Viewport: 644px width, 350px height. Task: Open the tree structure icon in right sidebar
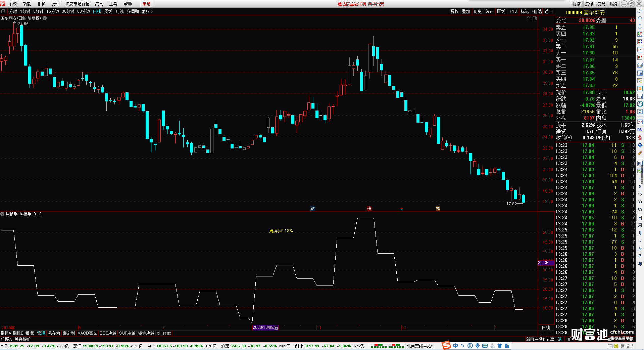point(640,81)
